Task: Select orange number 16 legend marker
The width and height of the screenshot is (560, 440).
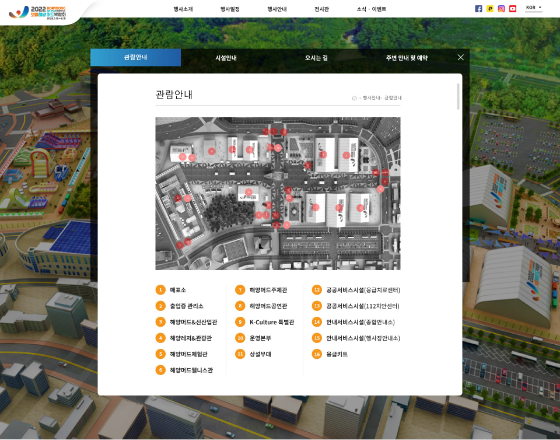Action: (317, 354)
